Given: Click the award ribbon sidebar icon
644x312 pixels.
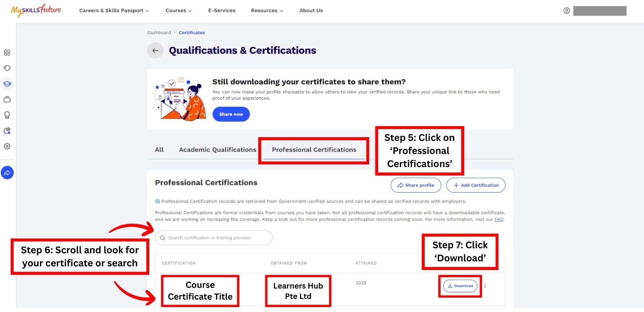Looking at the screenshot, I should click(7, 115).
